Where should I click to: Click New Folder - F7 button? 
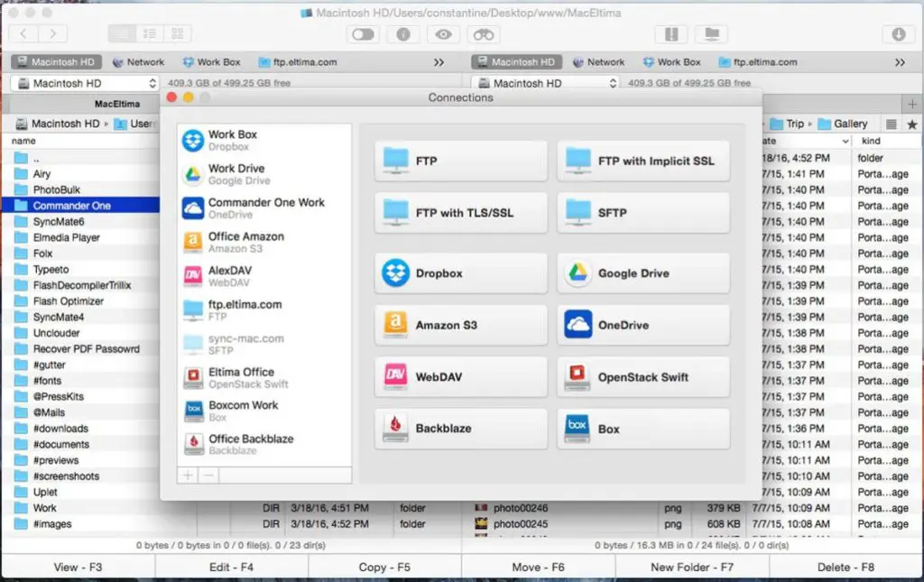coord(692,568)
